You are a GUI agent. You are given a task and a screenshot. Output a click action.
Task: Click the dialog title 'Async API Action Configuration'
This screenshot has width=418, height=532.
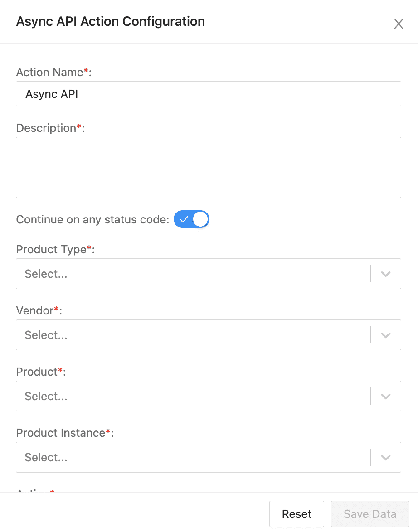pos(110,21)
